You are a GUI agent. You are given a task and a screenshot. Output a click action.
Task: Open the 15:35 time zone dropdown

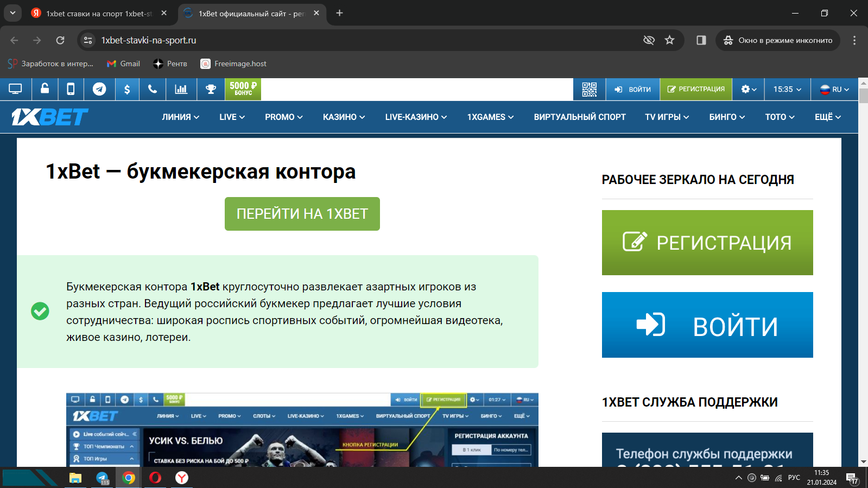tap(788, 89)
